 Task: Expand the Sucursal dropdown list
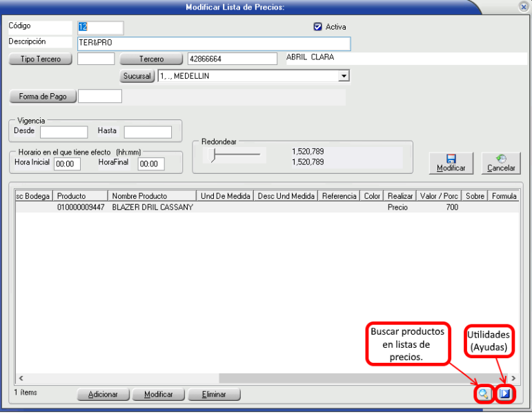point(344,76)
